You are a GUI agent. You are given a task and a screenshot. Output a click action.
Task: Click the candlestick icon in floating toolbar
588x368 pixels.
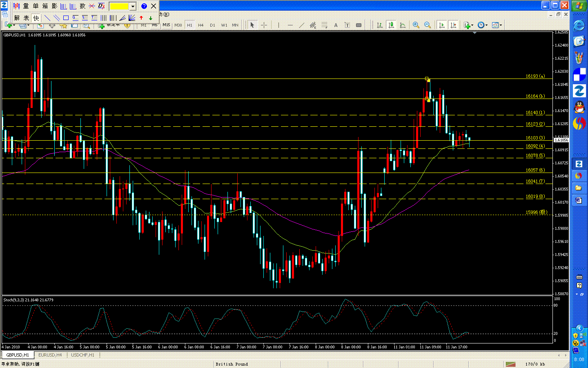click(x=16, y=6)
